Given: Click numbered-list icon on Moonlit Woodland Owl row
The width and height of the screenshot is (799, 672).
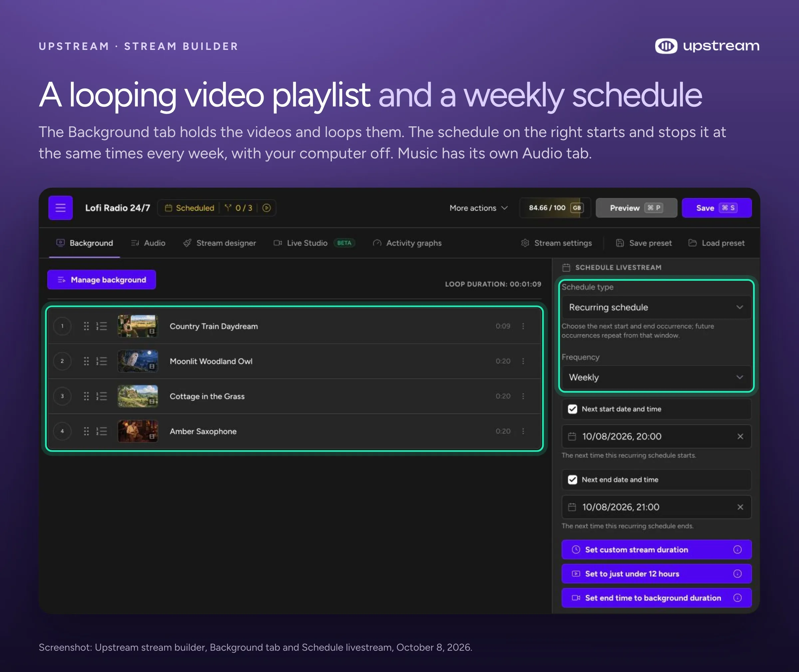Looking at the screenshot, I should [102, 361].
